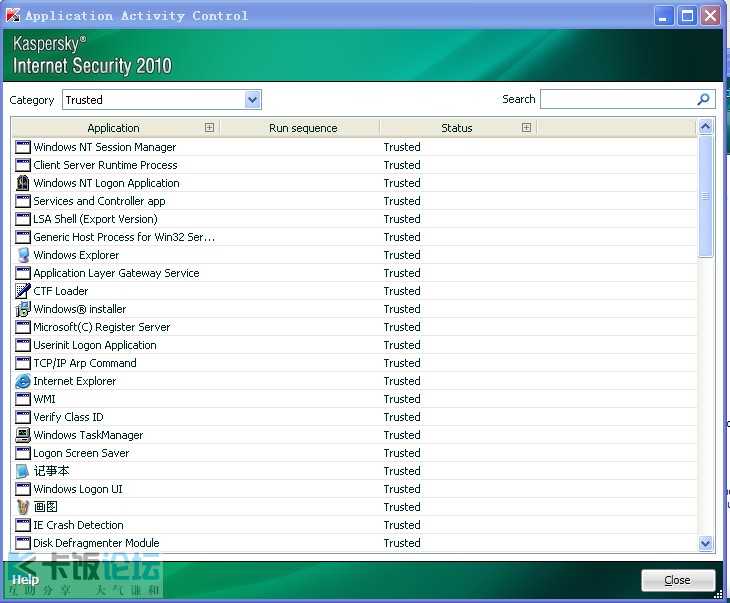
Task: Click the vertical scrollbar thumb
Action: point(706,196)
